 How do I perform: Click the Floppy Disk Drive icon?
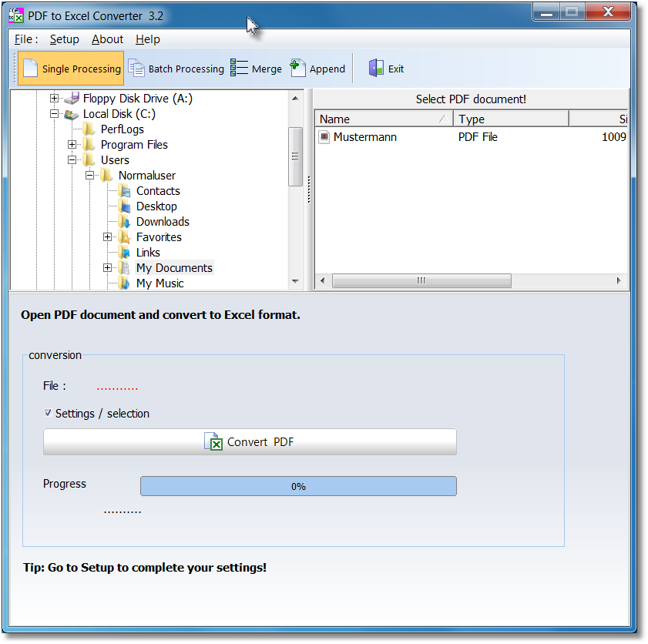(x=72, y=99)
